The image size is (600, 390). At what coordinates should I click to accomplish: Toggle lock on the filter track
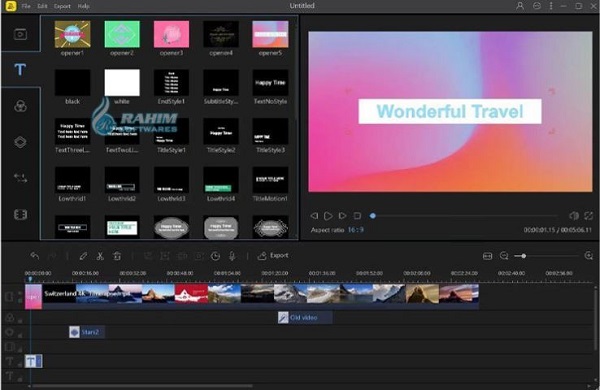point(20,321)
